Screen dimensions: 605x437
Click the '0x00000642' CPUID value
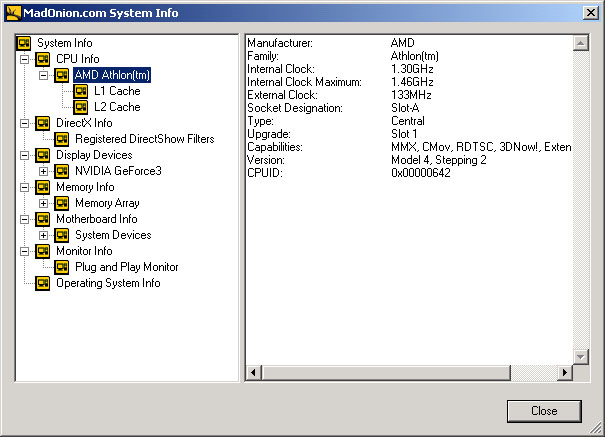pyautogui.click(x=421, y=173)
